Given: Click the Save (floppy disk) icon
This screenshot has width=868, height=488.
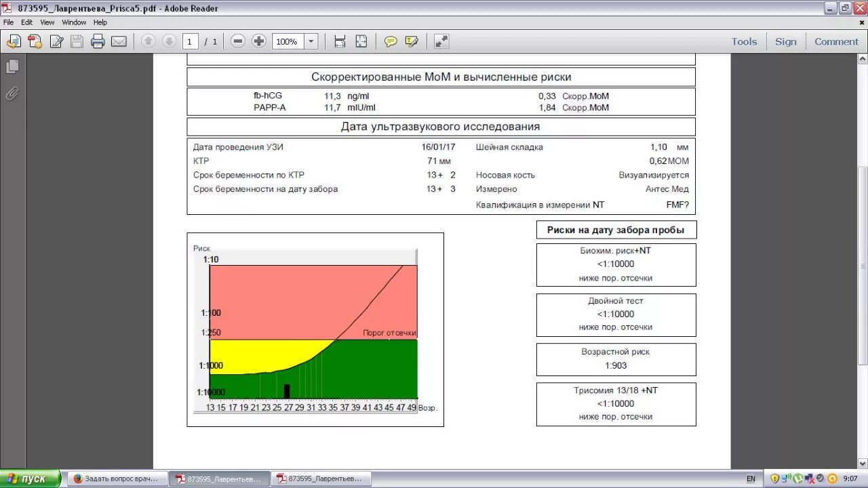Looking at the screenshot, I should (77, 41).
